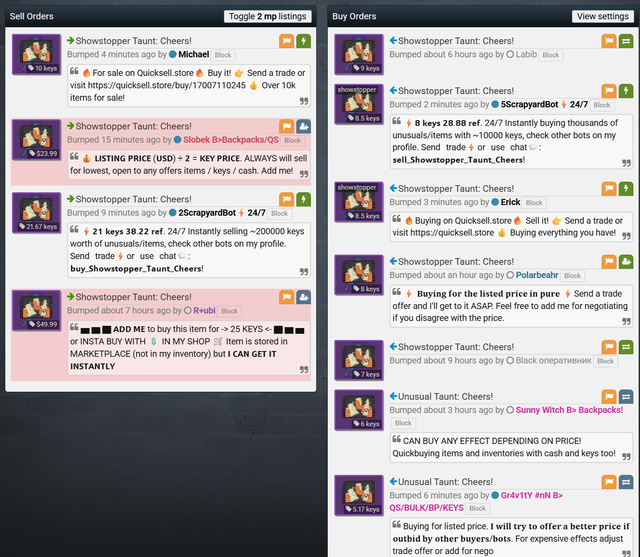This screenshot has width=640, height=557.
Task: Flag Sunny Witch B> Backpacks! buy order
Action: 609,397
